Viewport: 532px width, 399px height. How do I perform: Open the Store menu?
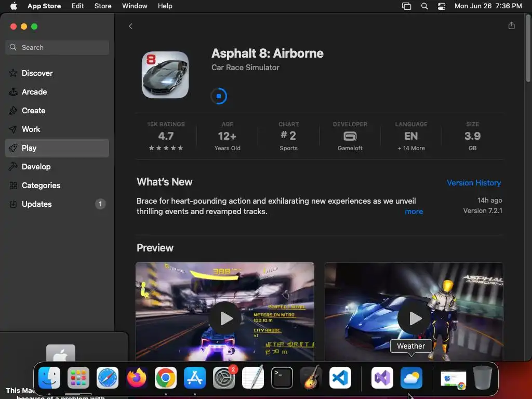(103, 6)
